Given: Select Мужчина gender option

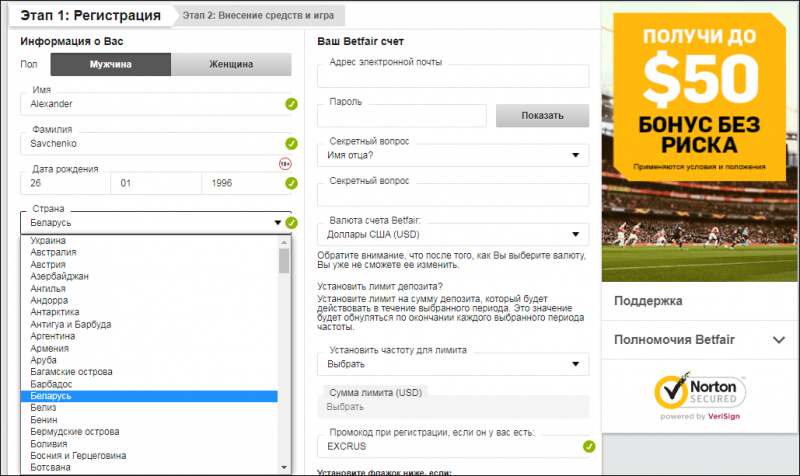Looking at the screenshot, I should pyautogui.click(x=111, y=64).
